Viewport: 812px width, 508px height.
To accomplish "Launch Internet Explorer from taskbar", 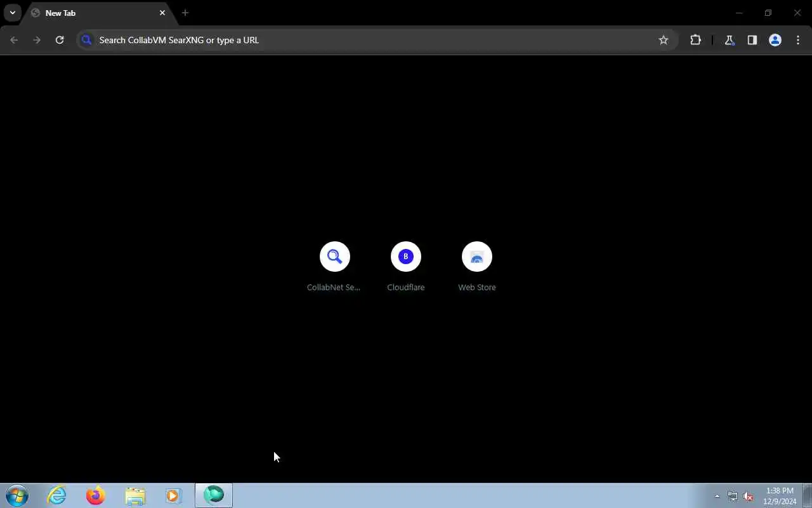I will point(57,495).
